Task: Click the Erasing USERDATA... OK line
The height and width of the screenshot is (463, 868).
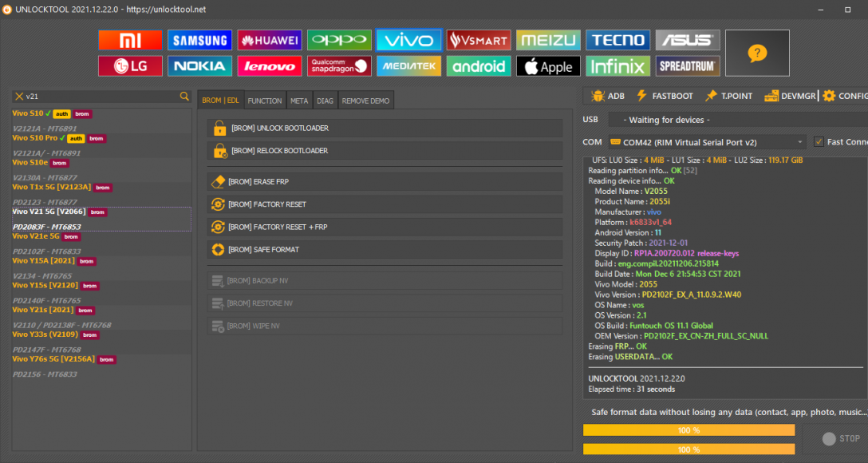Action: (630, 357)
